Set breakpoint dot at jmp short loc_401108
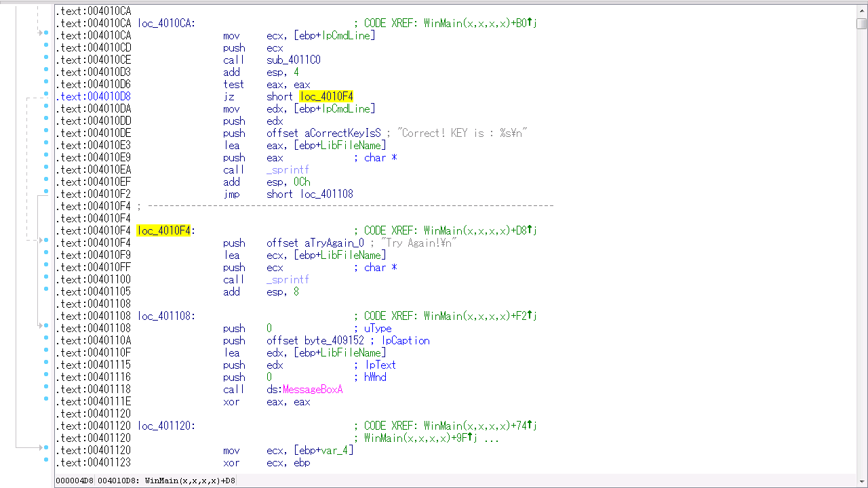Screen dimensions: 868x488 point(46,194)
